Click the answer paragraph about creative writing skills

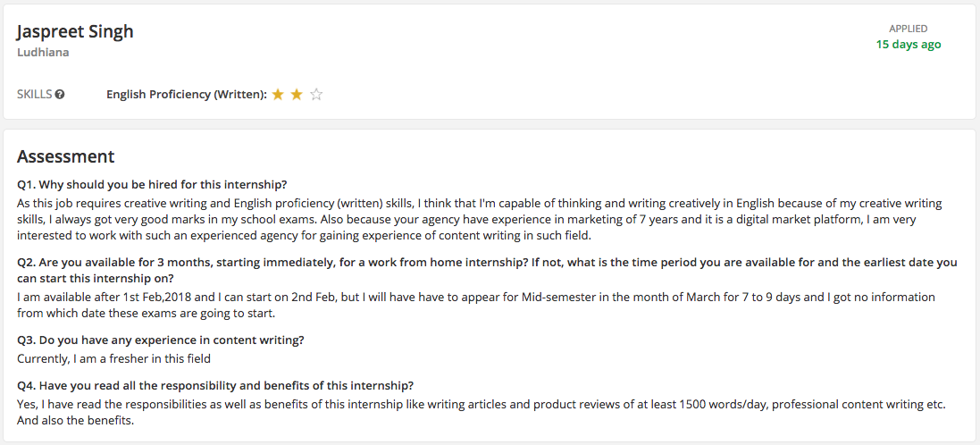(x=480, y=220)
